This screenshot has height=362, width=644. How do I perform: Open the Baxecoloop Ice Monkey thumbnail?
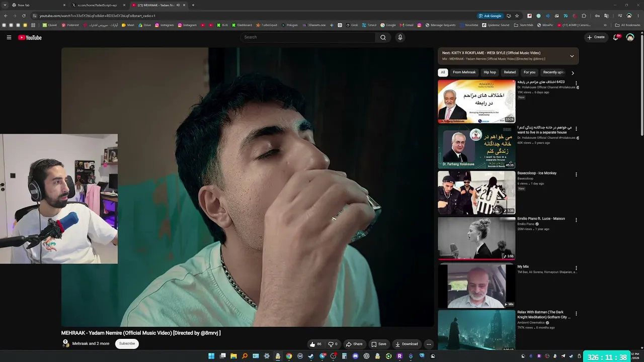click(476, 193)
